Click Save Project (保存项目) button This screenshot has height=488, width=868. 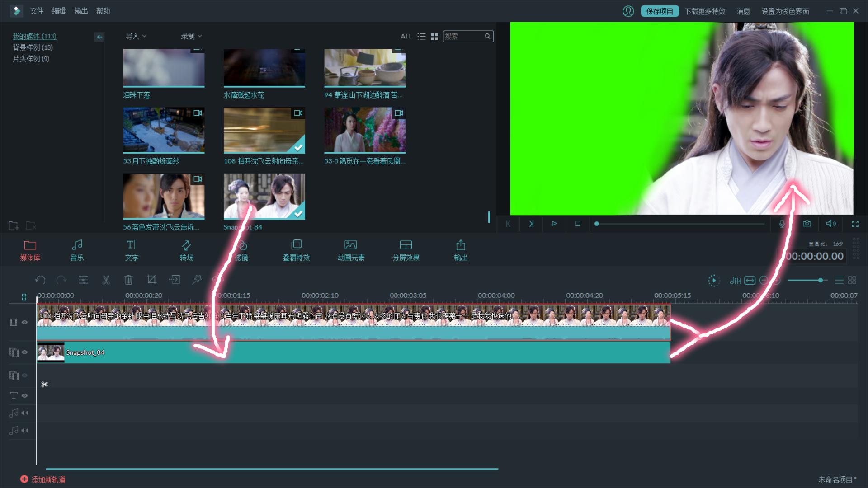coord(660,11)
